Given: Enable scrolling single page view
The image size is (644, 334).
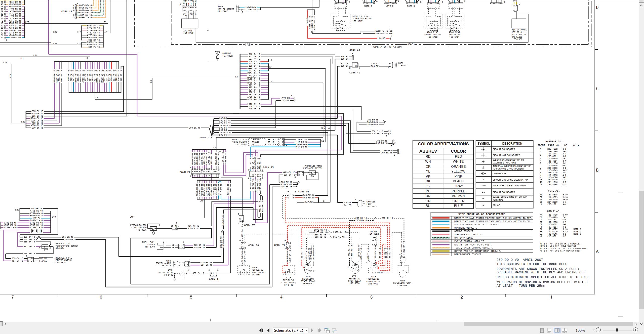Looking at the screenshot, I should (549, 330).
